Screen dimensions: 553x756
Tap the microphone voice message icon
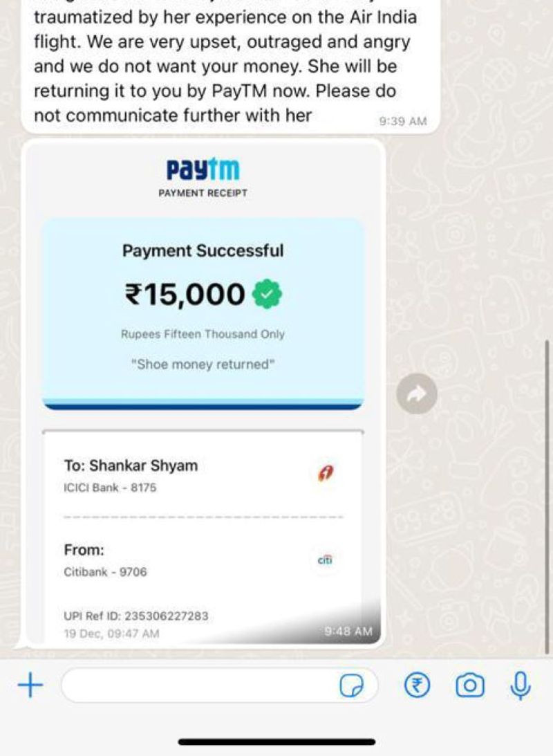pyautogui.click(x=521, y=685)
